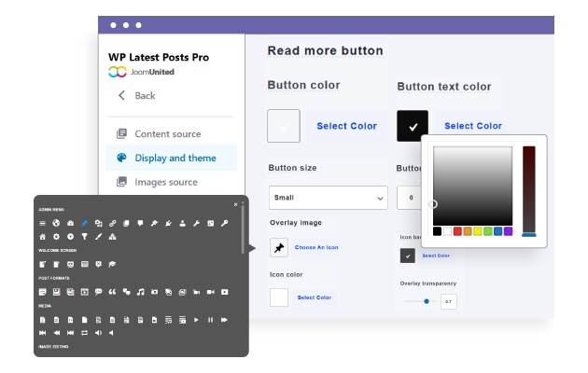Screen dimensions: 588x373
Task: Pick the red preset in color picker
Action: pos(457,231)
